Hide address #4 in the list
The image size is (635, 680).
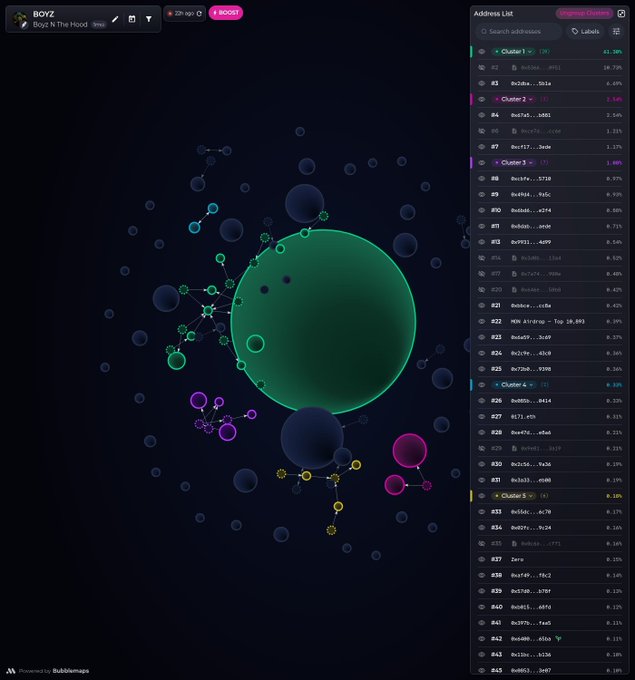(481, 115)
